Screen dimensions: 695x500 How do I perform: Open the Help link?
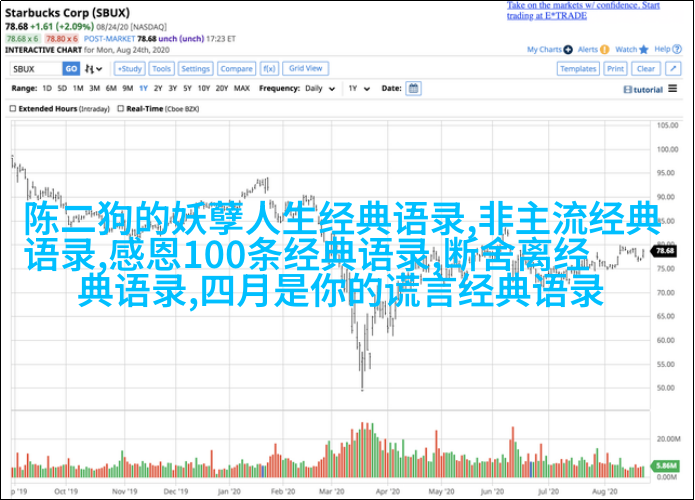(662, 49)
